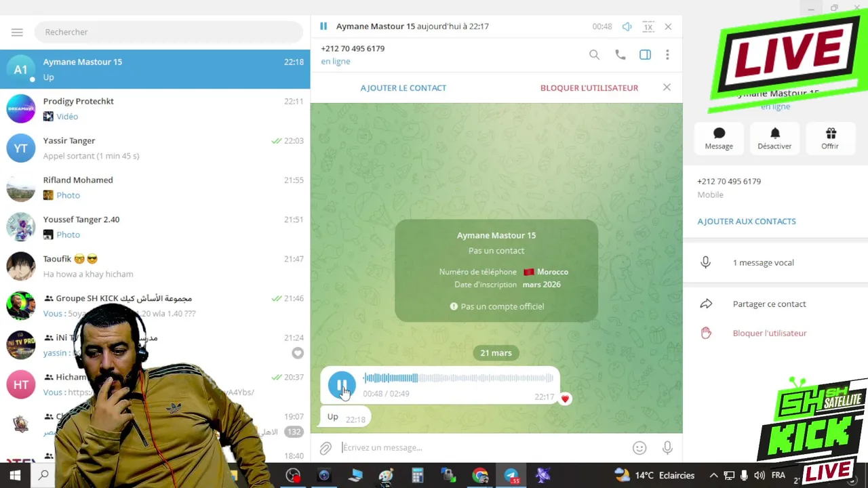The height and width of the screenshot is (488, 868).
Task: Open the Prodigy Protechkt chat
Action: coord(155,108)
